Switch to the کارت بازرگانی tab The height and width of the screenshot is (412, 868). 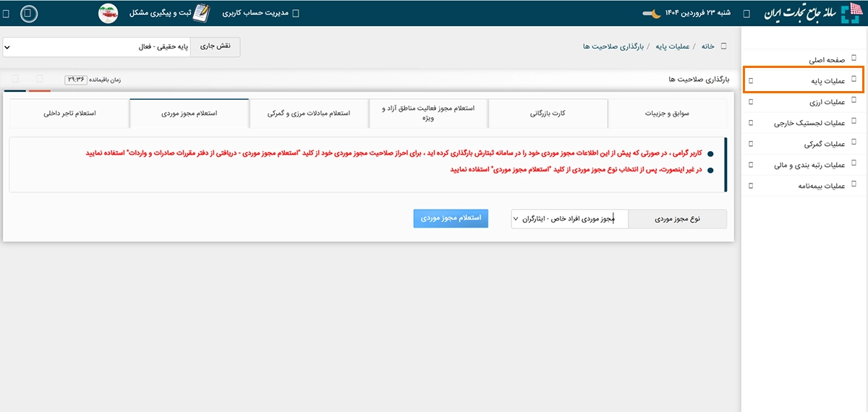pyautogui.click(x=548, y=113)
